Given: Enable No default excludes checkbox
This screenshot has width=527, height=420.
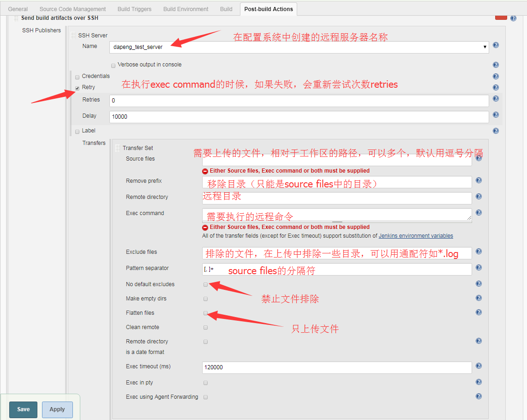Looking at the screenshot, I should (205, 284).
